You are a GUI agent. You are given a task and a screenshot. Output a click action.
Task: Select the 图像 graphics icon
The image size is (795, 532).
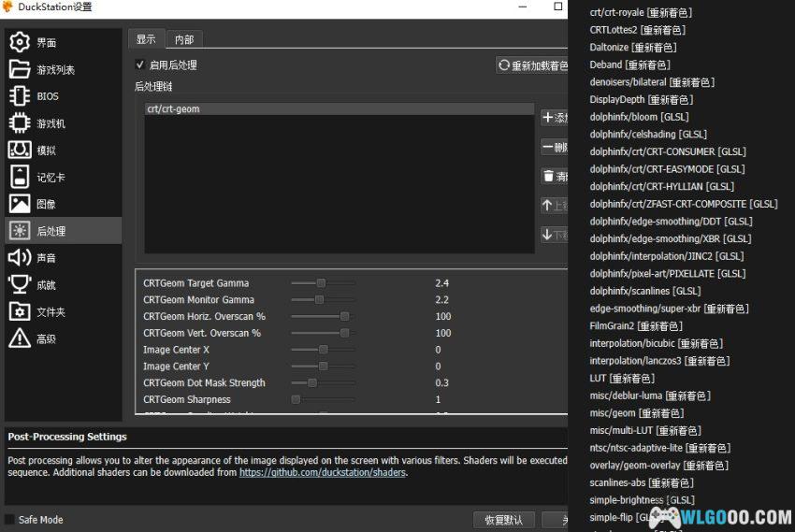(20, 204)
